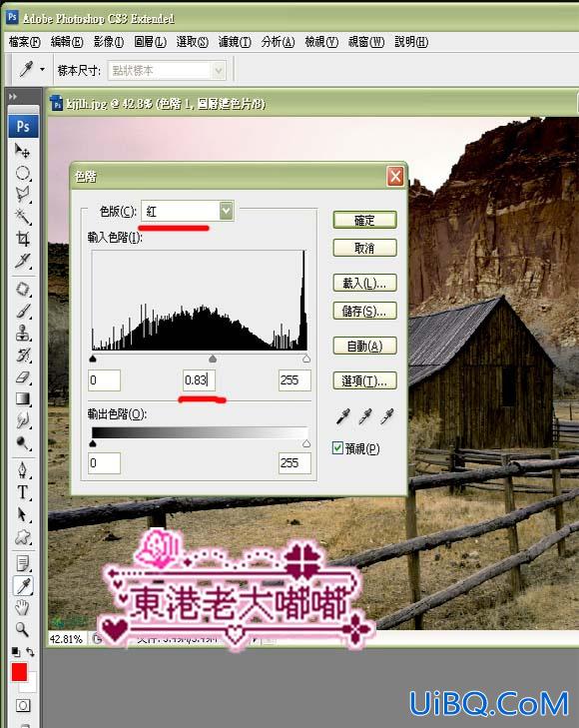Select the Notes tool

coord(22,563)
